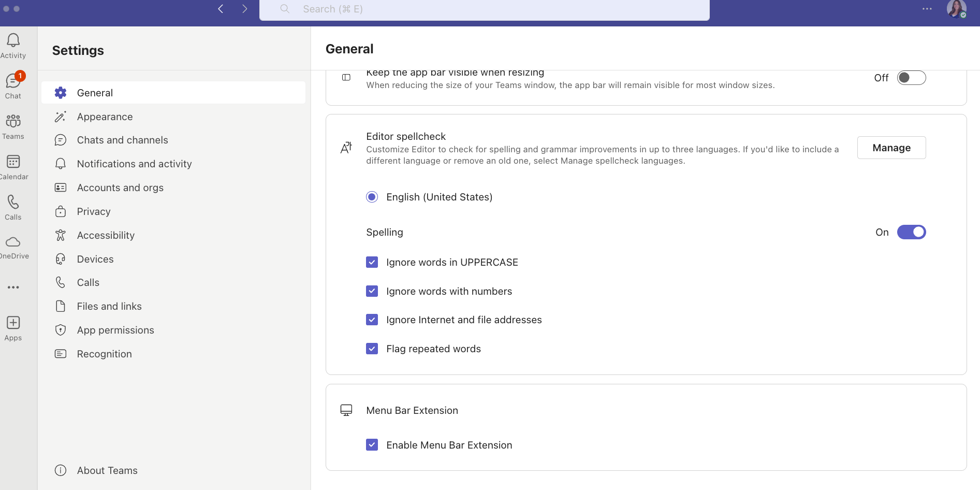Toggle the Spelling switch off
Screen dimensions: 980x490
coord(911,232)
